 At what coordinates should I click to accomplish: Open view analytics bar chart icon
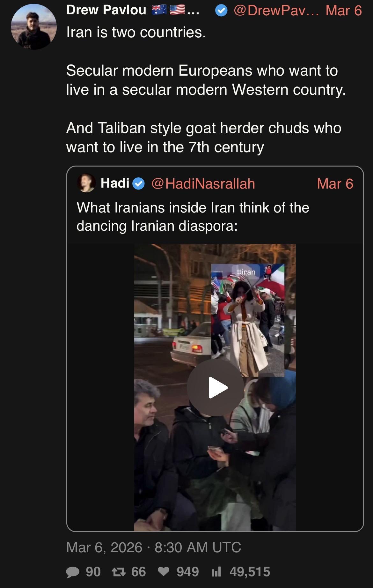[x=216, y=572]
